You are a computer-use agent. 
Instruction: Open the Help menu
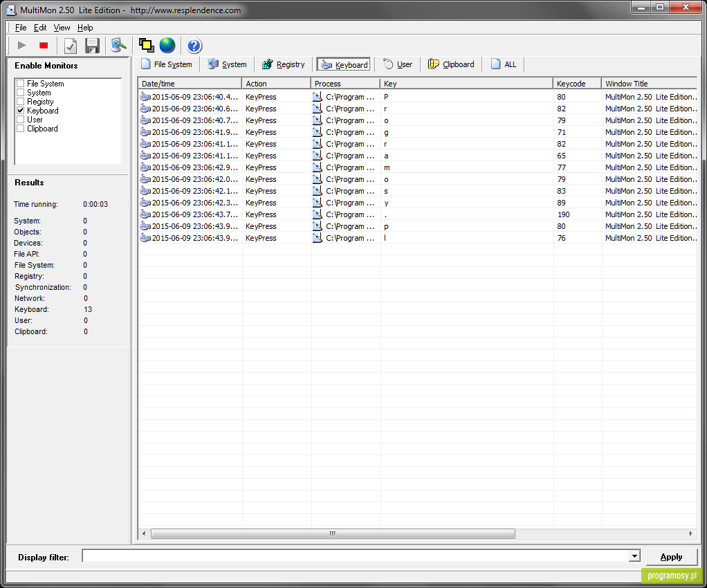(x=85, y=28)
